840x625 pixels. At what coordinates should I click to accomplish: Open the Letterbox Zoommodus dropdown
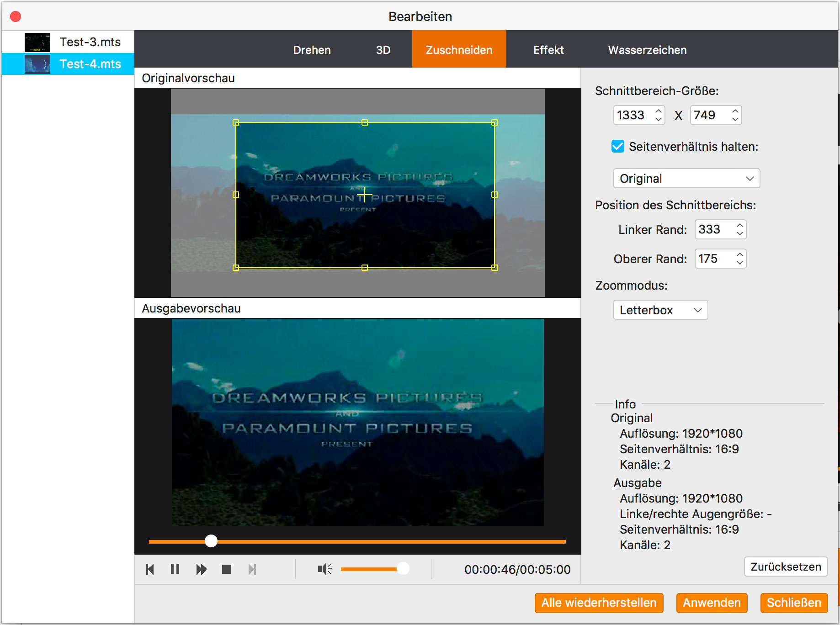click(660, 310)
